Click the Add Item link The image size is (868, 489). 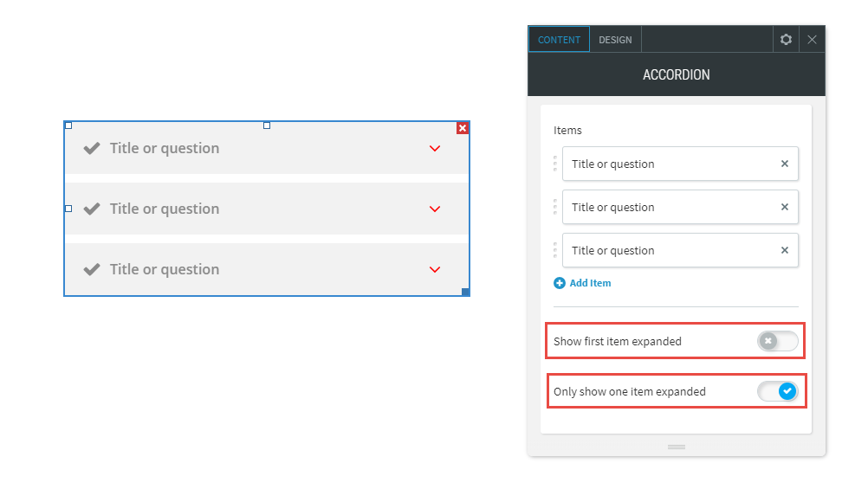(x=590, y=283)
